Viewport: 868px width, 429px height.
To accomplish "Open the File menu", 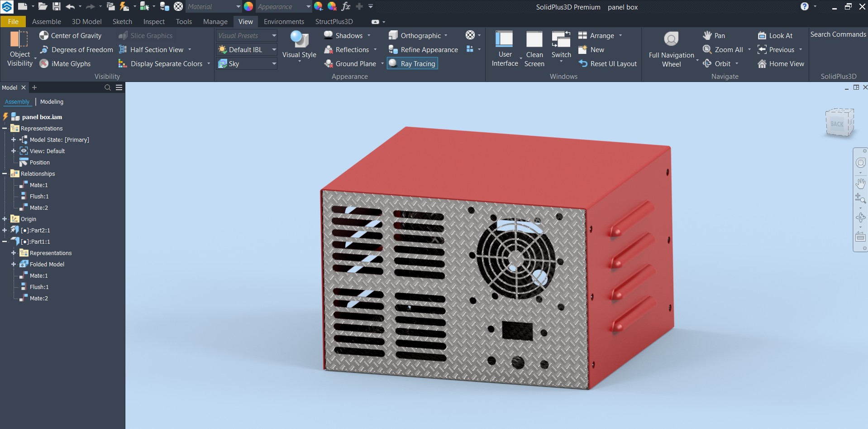I will [13, 21].
